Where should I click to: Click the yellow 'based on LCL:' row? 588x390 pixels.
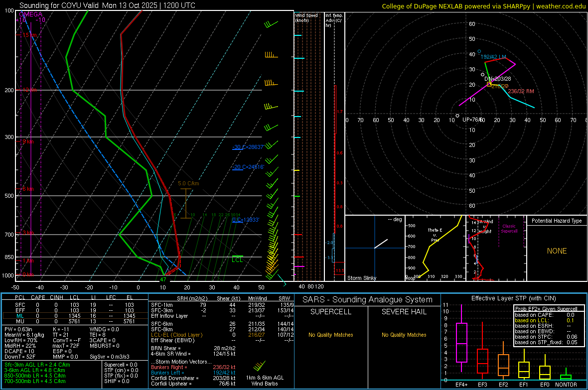545,320
